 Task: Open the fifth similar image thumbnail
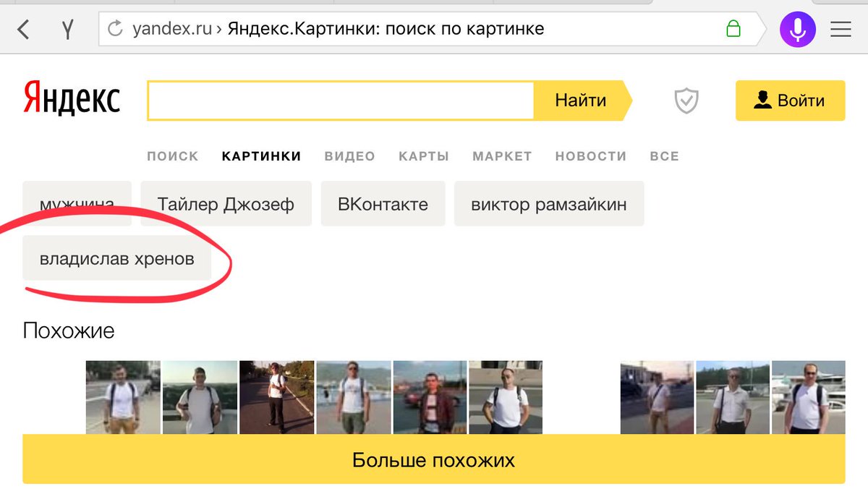[430, 397]
